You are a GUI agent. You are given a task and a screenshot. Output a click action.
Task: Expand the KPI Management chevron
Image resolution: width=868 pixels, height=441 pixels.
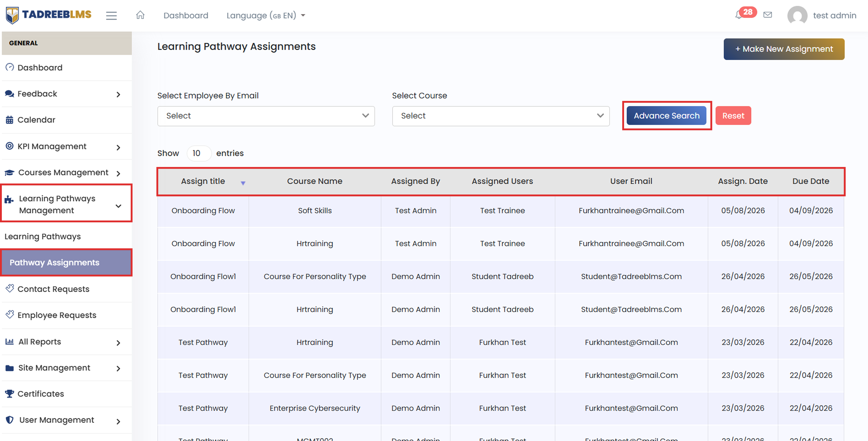pyautogui.click(x=118, y=147)
